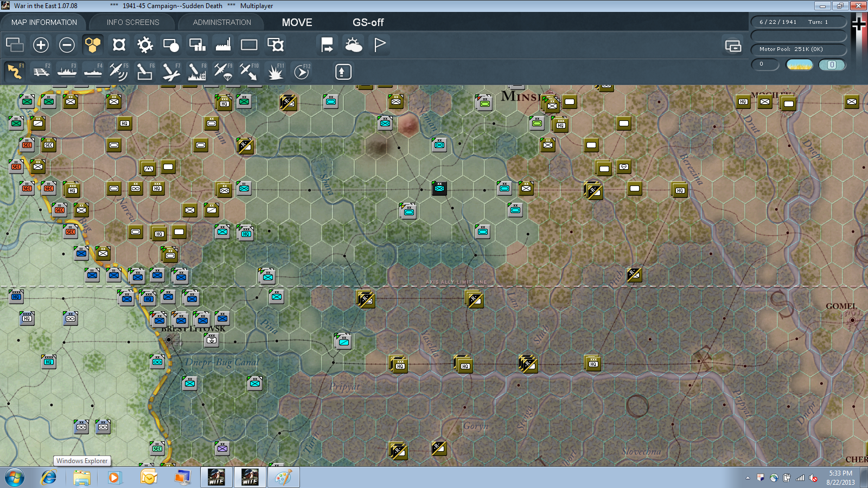Click the date and Turn 1 display
Image resolution: width=868 pixels, height=488 pixels.
tap(799, 22)
